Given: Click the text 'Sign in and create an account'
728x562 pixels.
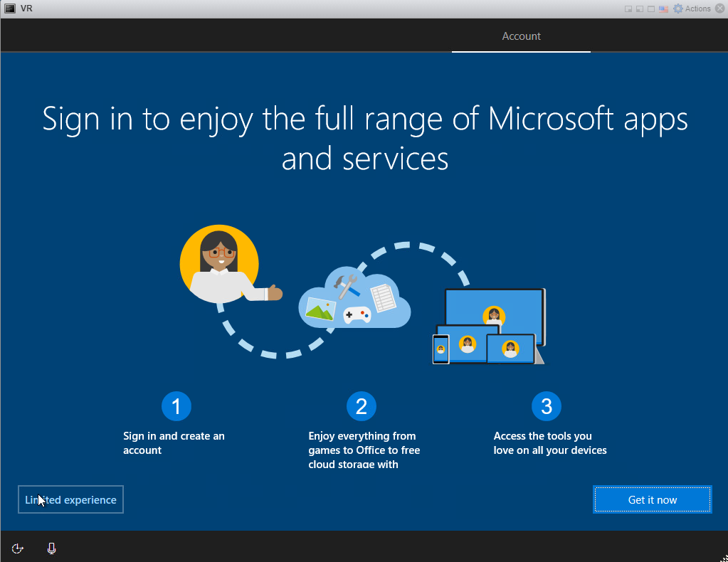Looking at the screenshot, I should [174, 443].
